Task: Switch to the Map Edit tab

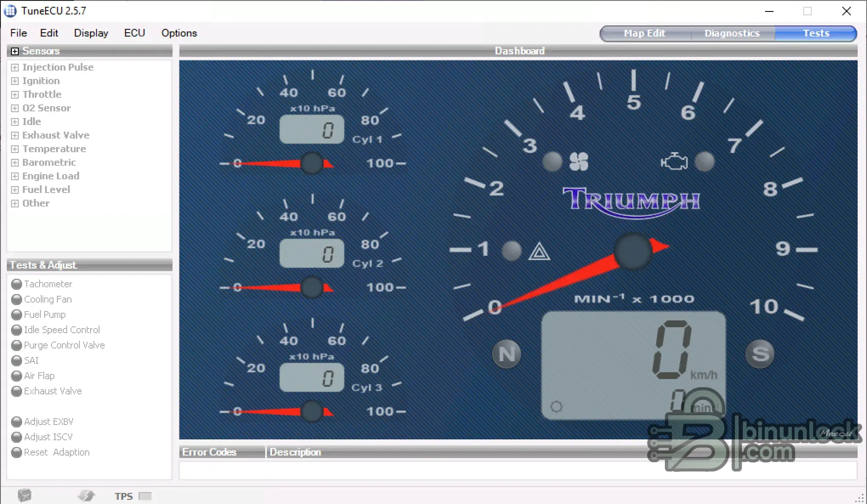Action: click(x=645, y=33)
